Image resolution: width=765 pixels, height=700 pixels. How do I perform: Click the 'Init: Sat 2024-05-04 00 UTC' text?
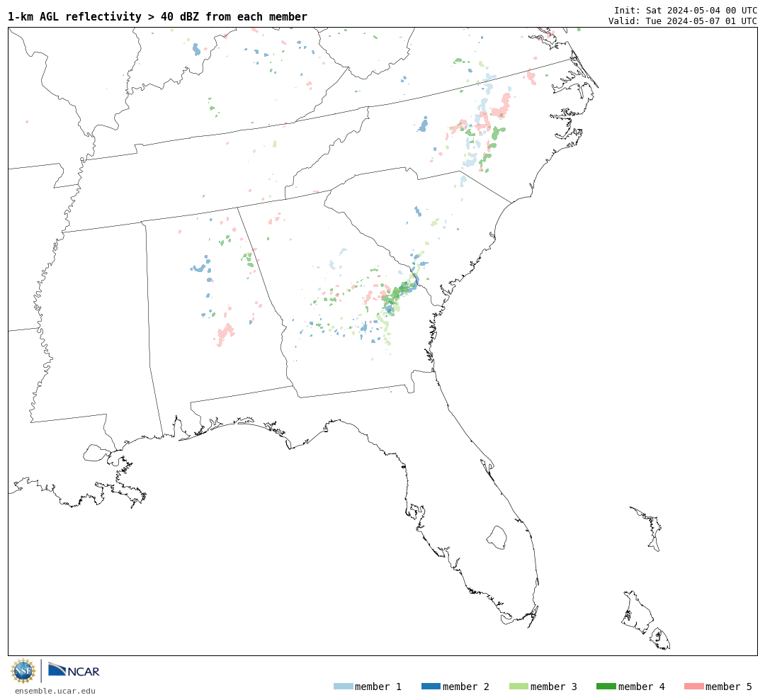[x=686, y=10]
